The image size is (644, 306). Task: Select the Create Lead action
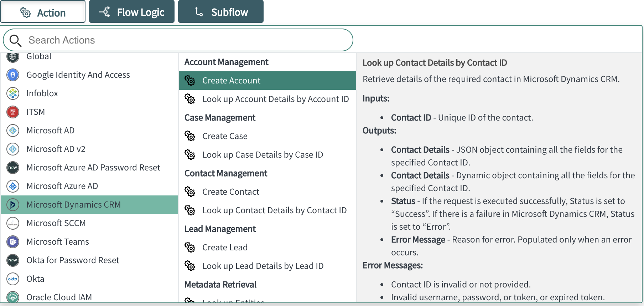[225, 248]
